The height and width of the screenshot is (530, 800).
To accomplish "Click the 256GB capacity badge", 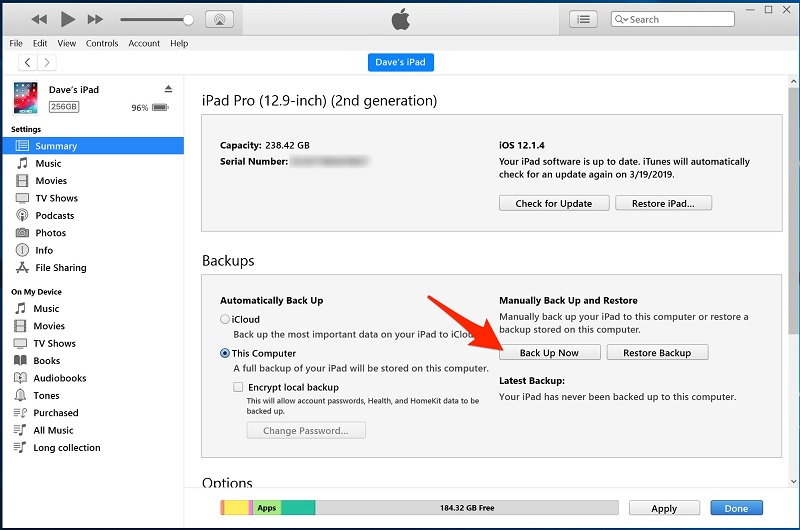I will (64, 107).
